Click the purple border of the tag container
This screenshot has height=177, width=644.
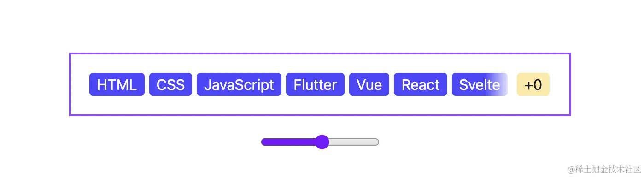(x=320, y=53)
